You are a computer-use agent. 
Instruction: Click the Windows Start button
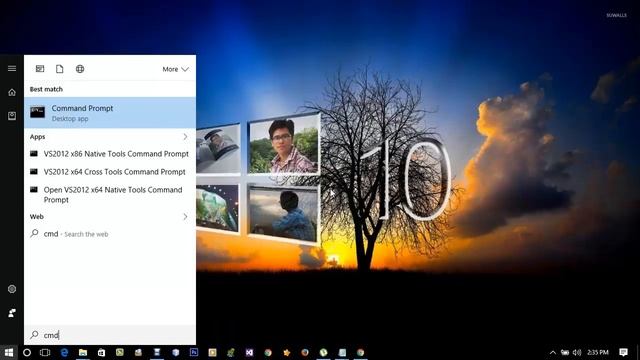[x=9, y=352]
